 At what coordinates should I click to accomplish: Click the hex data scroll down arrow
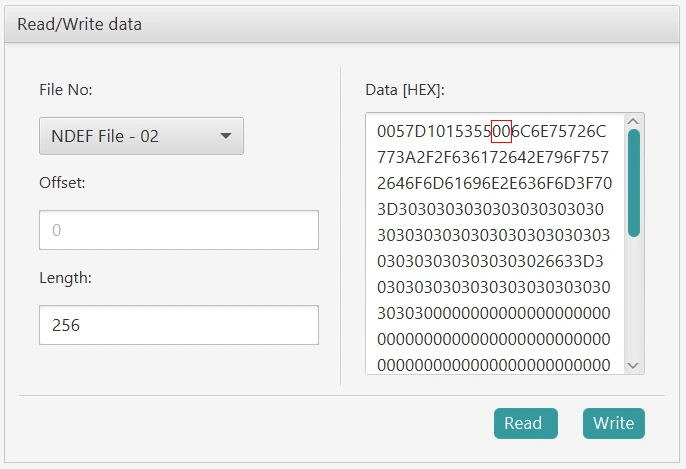pos(633,365)
